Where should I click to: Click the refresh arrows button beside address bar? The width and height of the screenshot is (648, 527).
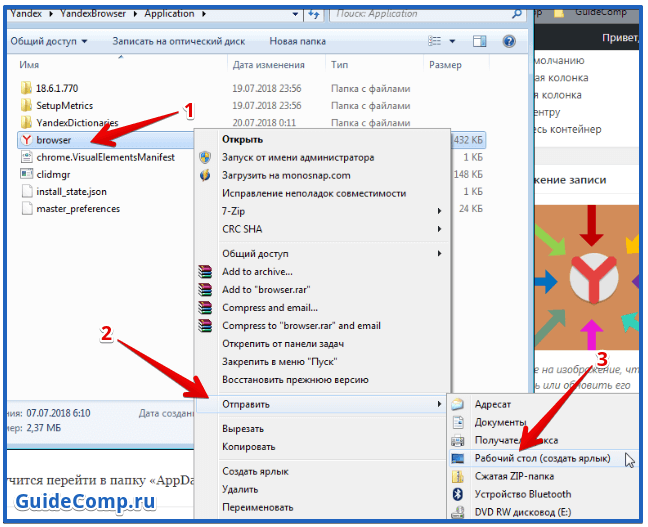314,14
